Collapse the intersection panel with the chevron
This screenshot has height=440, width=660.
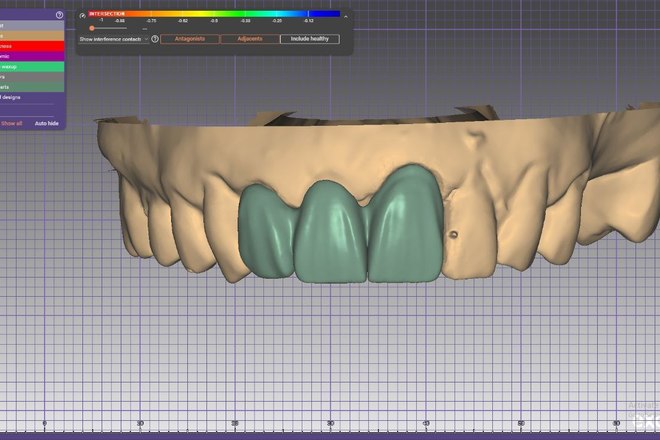pos(346,15)
